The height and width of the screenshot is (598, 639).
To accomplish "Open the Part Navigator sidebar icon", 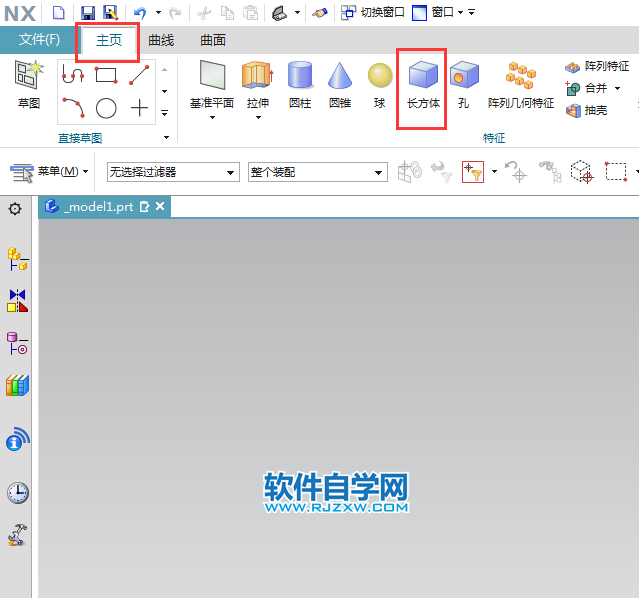I will click(x=18, y=343).
